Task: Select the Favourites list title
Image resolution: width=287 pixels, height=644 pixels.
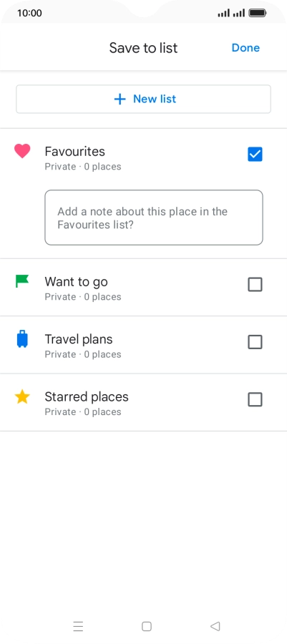Action: [74, 152]
